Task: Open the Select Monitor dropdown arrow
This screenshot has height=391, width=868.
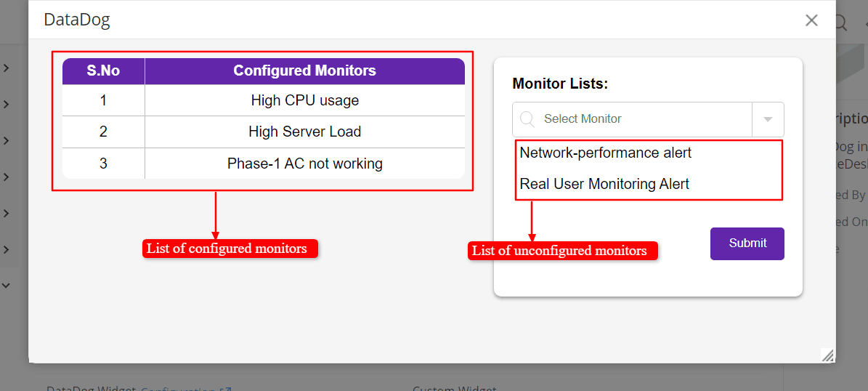Action: coord(768,119)
